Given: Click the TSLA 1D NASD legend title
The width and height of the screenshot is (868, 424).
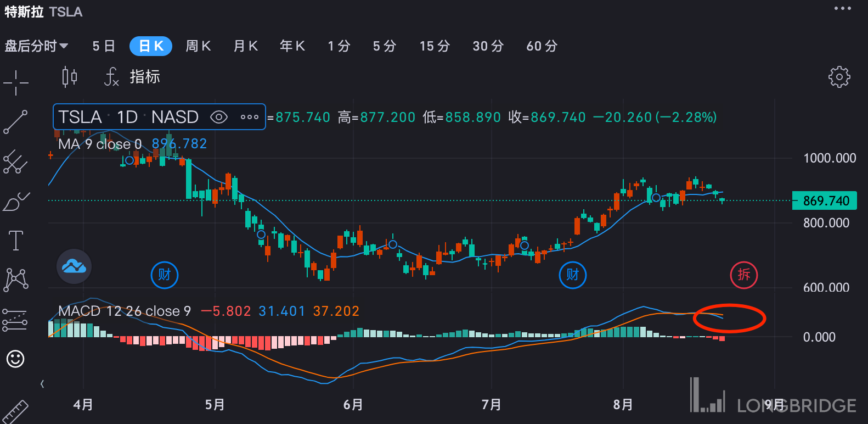Looking at the screenshot, I should [128, 117].
